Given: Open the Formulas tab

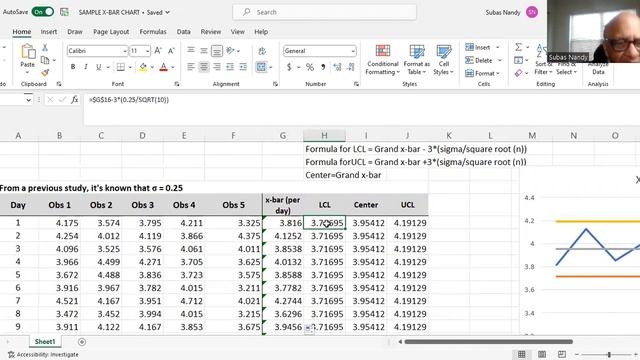Looking at the screenshot, I should pyautogui.click(x=153, y=31).
